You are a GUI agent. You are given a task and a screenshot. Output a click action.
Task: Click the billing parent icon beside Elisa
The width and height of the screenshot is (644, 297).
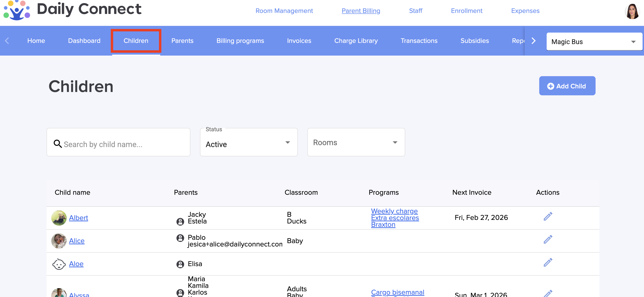pyautogui.click(x=180, y=264)
